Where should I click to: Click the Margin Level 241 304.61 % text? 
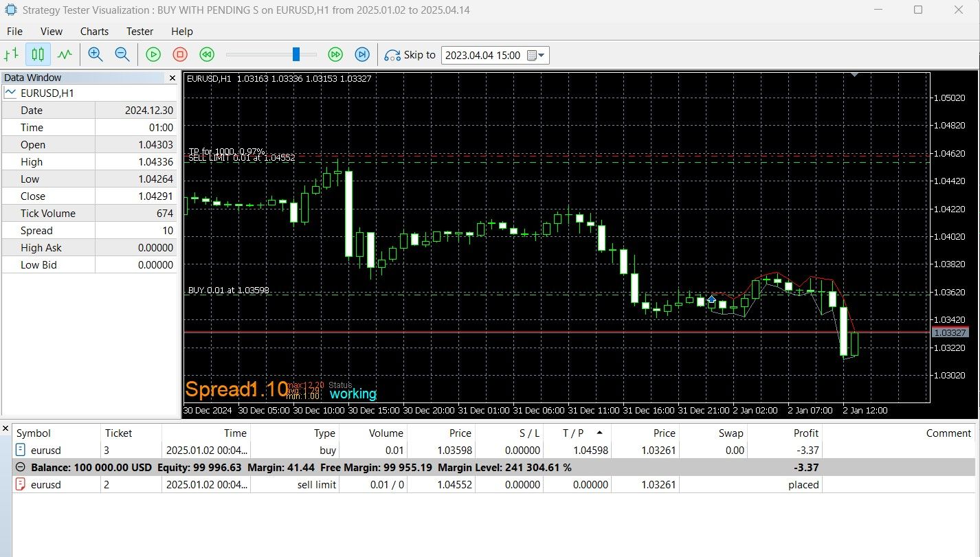click(x=504, y=468)
